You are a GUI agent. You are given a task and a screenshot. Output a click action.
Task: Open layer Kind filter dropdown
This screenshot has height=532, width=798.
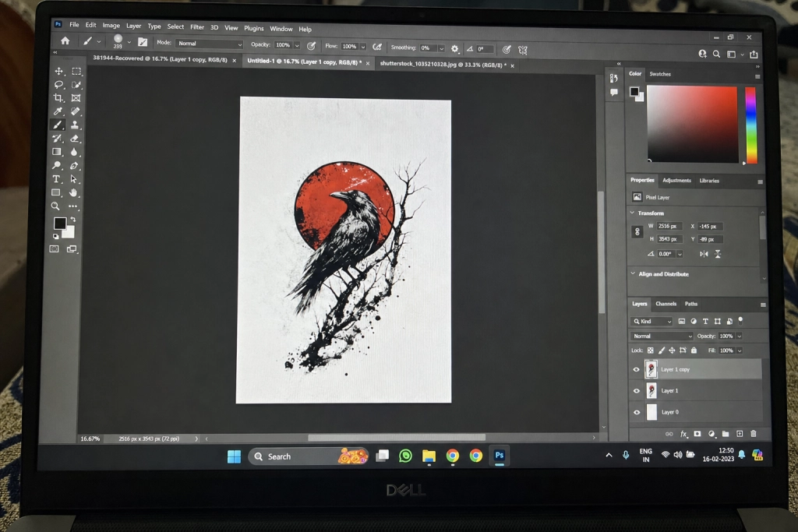point(651,322)
